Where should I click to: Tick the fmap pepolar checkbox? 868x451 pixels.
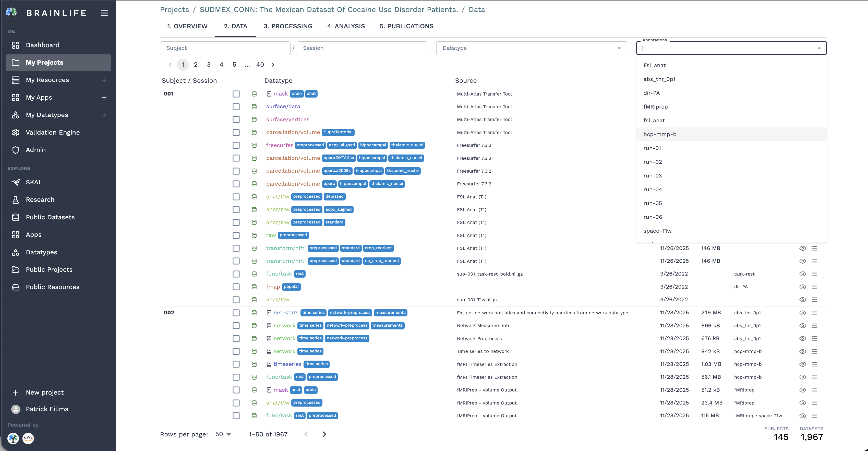[236, 287]
